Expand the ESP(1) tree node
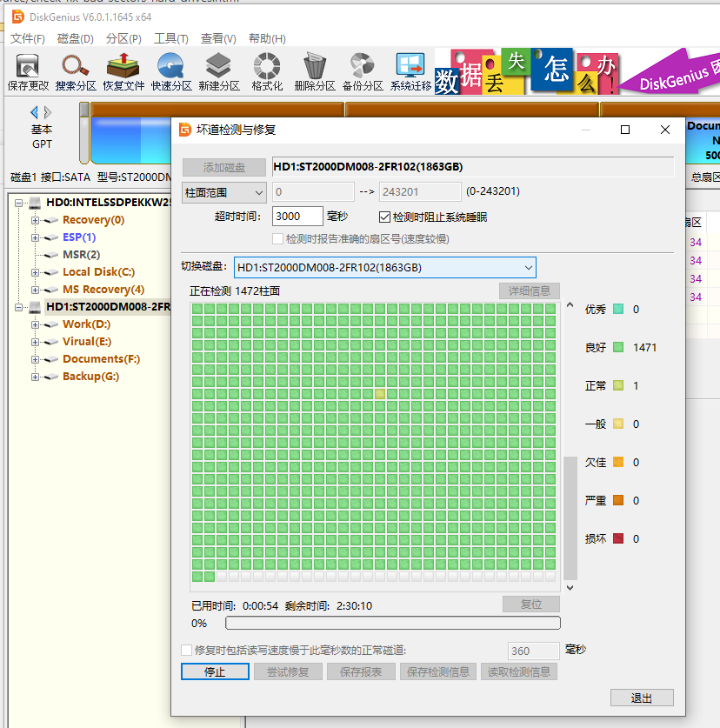The width and height of the screenshot is (720, 728). click(35, 237)
